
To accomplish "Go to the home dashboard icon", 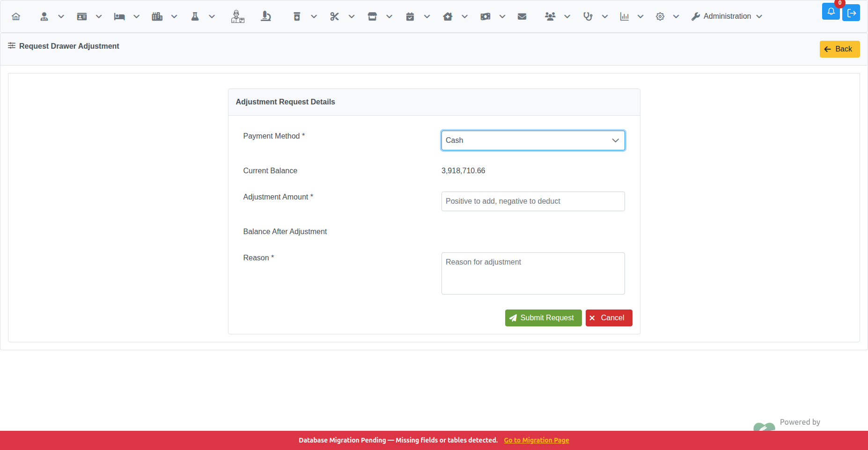I will pos(16,16).
